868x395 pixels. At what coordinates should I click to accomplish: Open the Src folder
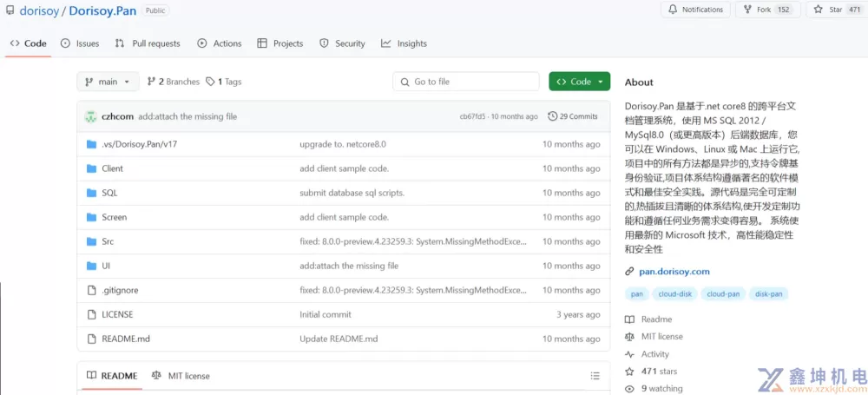108,241
